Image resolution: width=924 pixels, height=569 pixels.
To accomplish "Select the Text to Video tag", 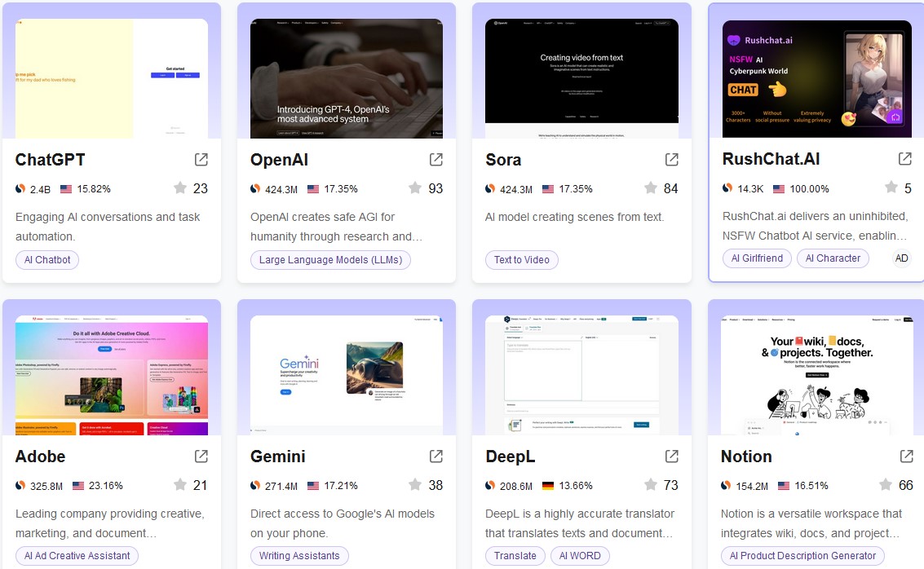I will click(x=521, y=260).
